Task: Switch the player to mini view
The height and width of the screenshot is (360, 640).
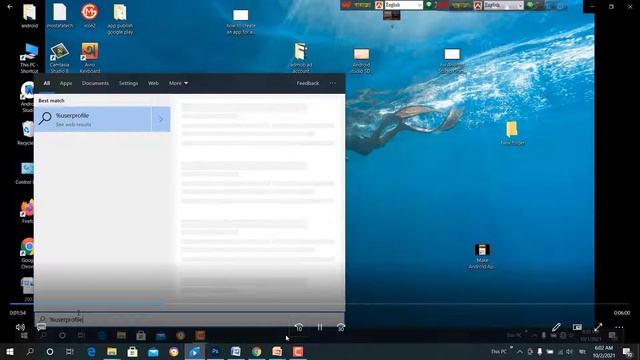Action: coord(577,327)
